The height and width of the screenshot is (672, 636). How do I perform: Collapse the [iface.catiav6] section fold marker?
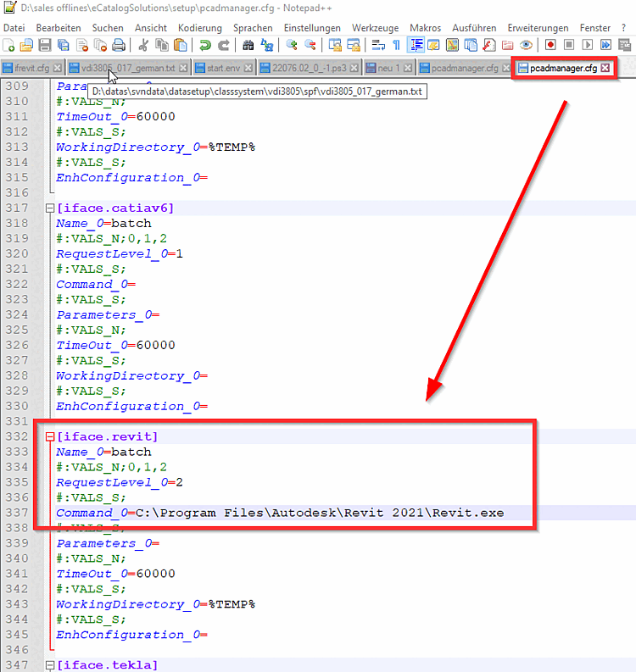[50, 208]
